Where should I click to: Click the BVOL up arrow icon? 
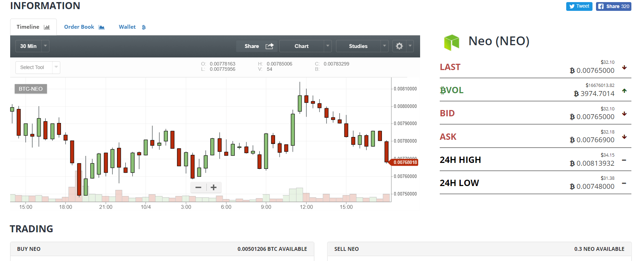point(624,91)
